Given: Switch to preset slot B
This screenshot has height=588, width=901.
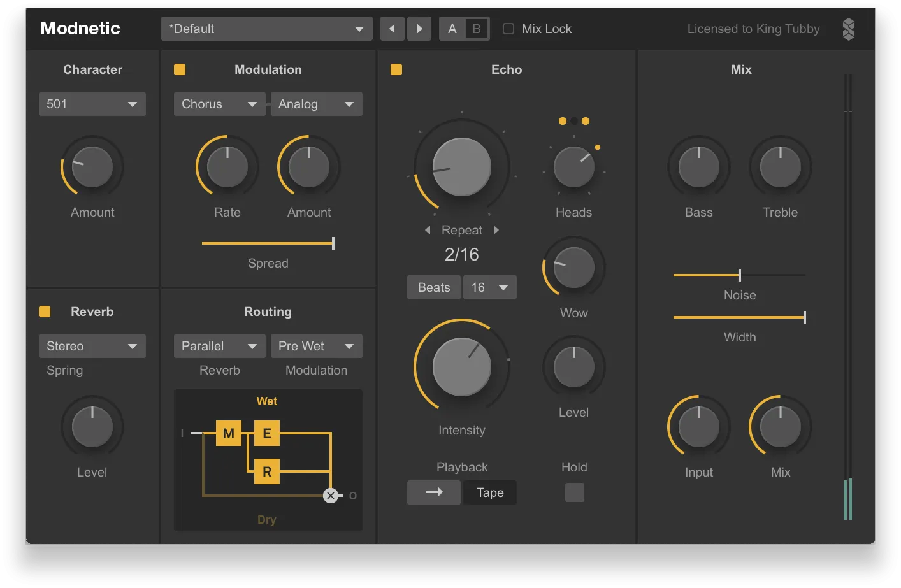Looking at the screenshot, I should tap(477, 29).
